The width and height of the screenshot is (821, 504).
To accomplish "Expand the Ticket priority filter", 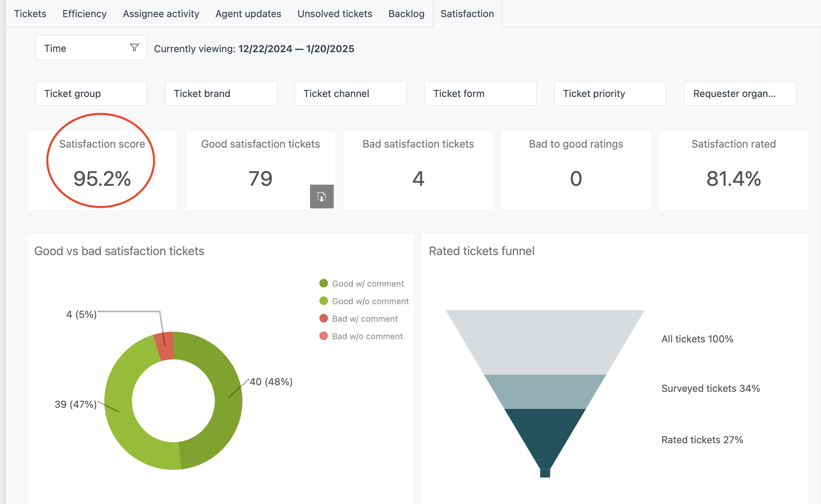I will click(610, 93).
